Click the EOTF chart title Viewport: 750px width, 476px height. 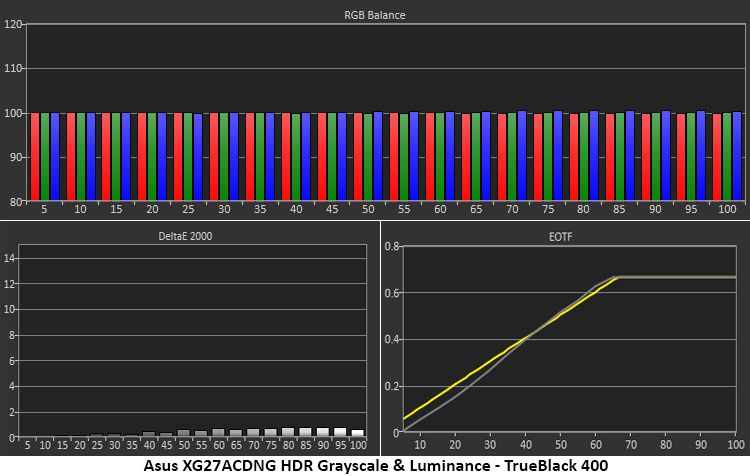[x=560, y=237]
